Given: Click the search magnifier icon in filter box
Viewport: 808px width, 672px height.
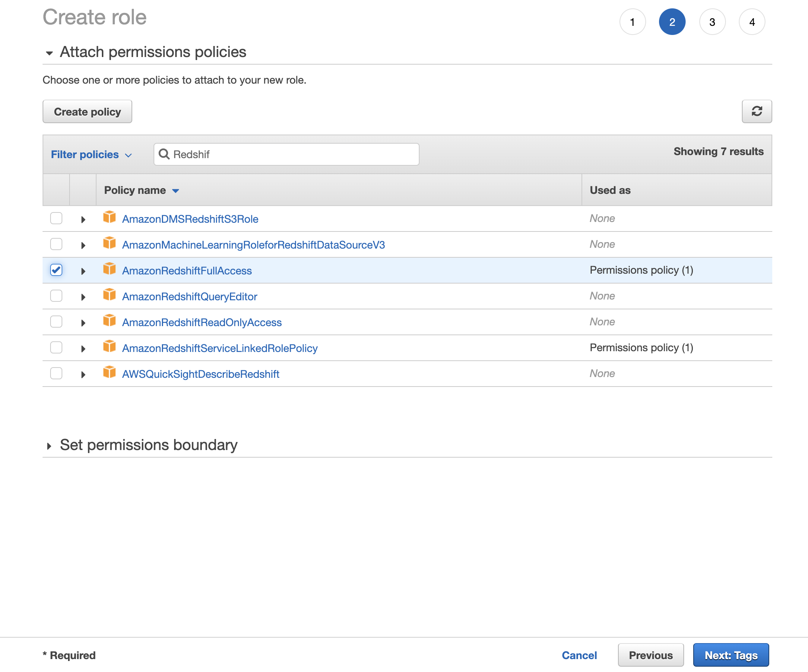Looking at the screenshot, I should 164,154.
